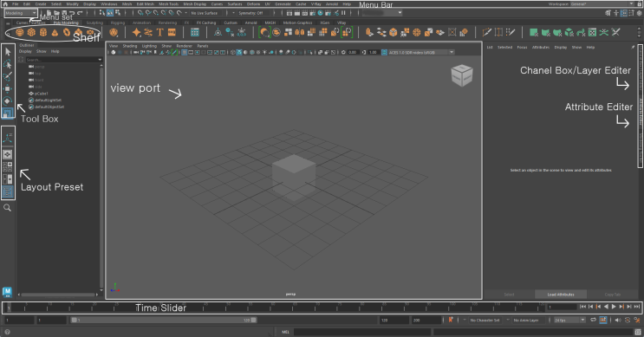Viewport: 644px width, 337px height.
Task: Click the Help line question mark icon
Action: 7,332
